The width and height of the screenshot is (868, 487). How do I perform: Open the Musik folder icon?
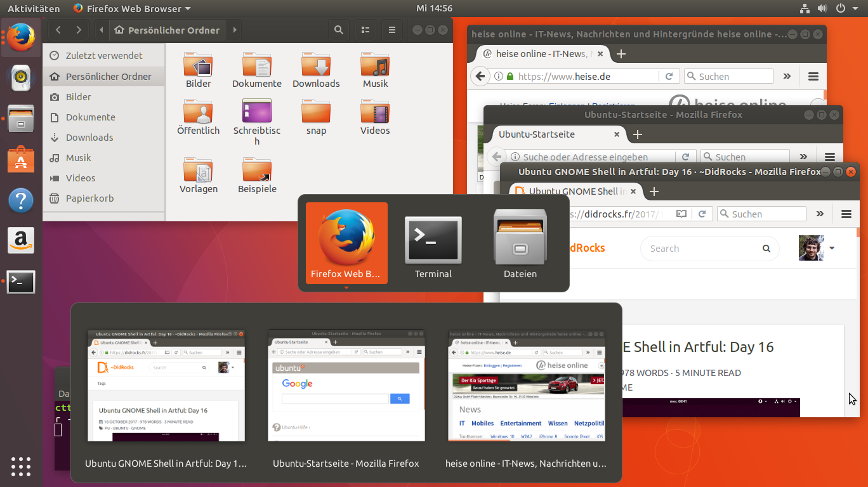(x=375, y=65)
